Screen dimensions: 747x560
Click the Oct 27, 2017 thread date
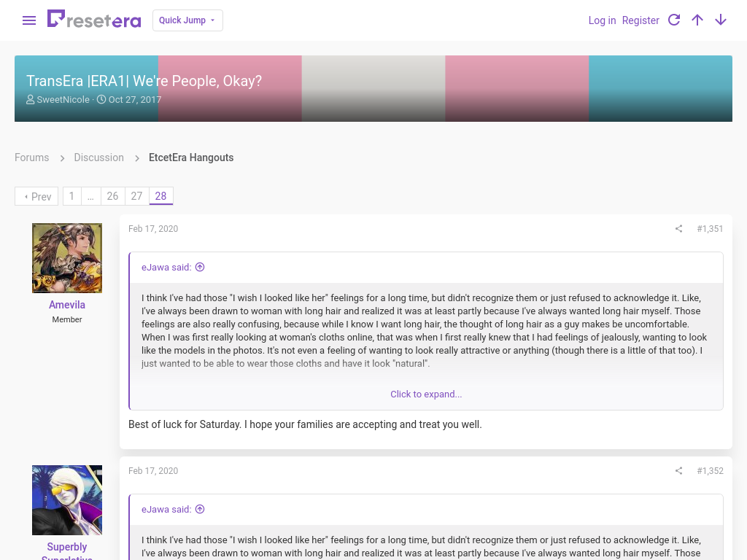point(135,99)
